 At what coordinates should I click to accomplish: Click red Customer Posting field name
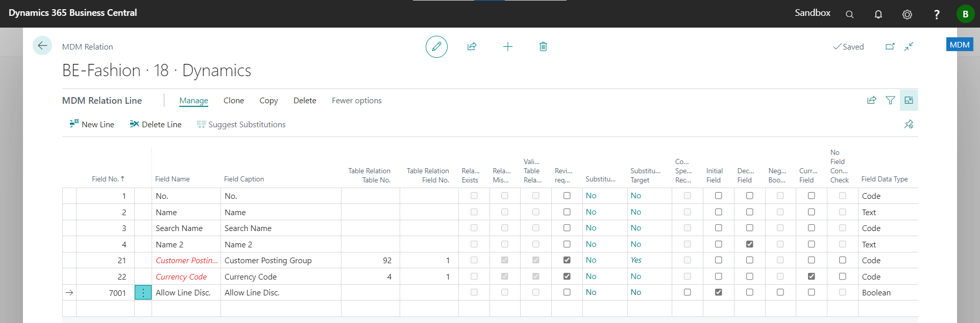[x=187, y=261]
